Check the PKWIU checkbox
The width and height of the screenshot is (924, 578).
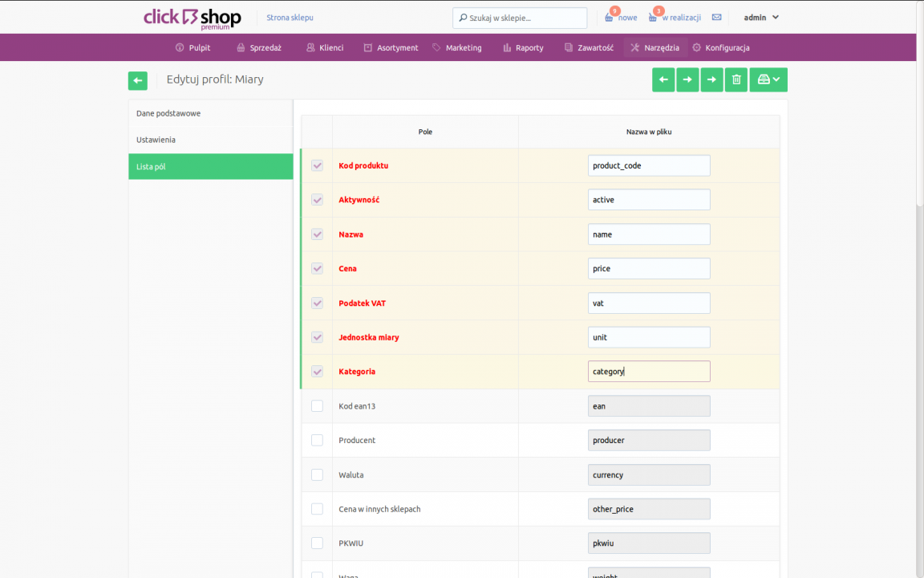pos(317,543)
